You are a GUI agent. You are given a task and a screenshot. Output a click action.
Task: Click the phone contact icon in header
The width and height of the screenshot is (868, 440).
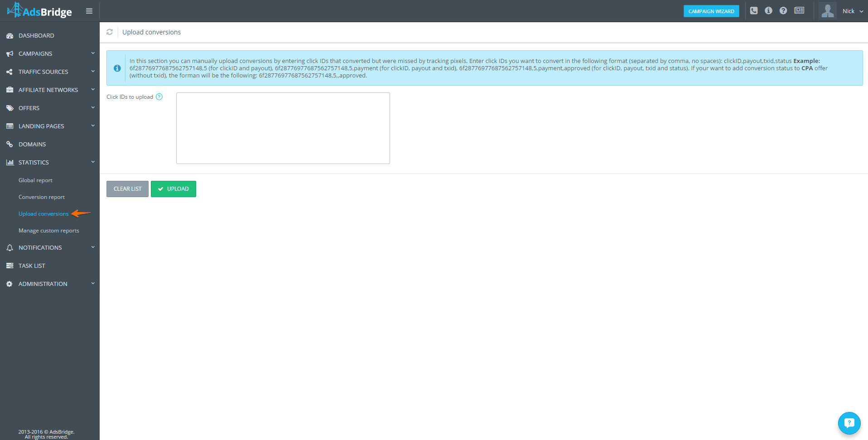click(x=754, y=10)
